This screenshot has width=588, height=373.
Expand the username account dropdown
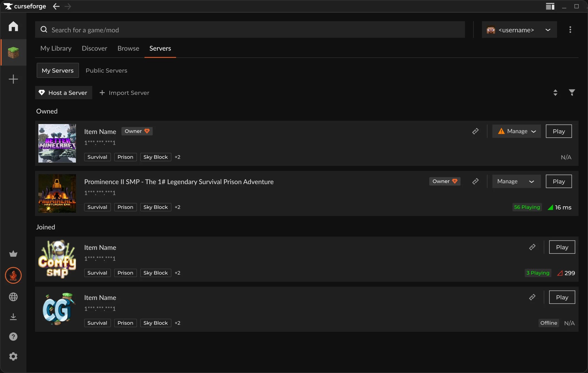(520, 30)
